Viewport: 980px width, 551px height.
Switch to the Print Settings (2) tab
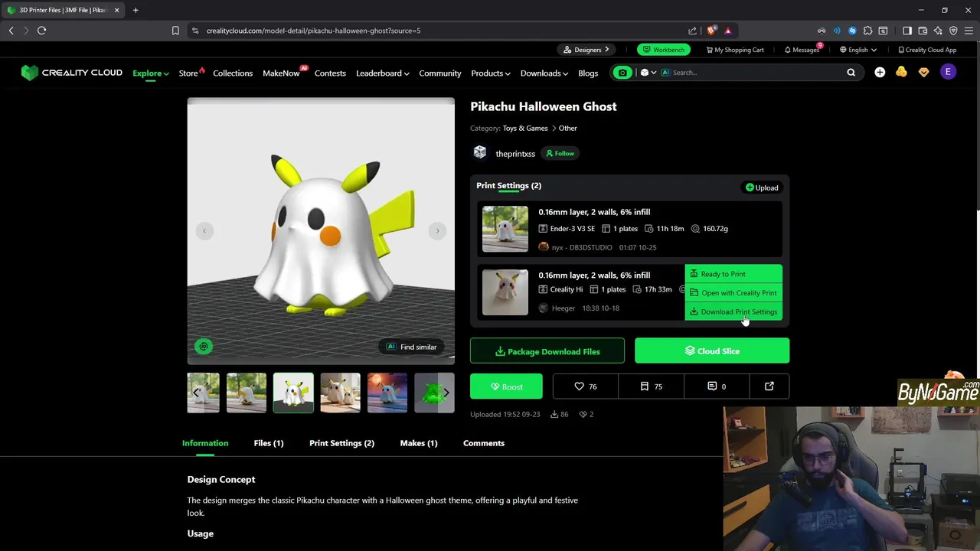point(341,443)
